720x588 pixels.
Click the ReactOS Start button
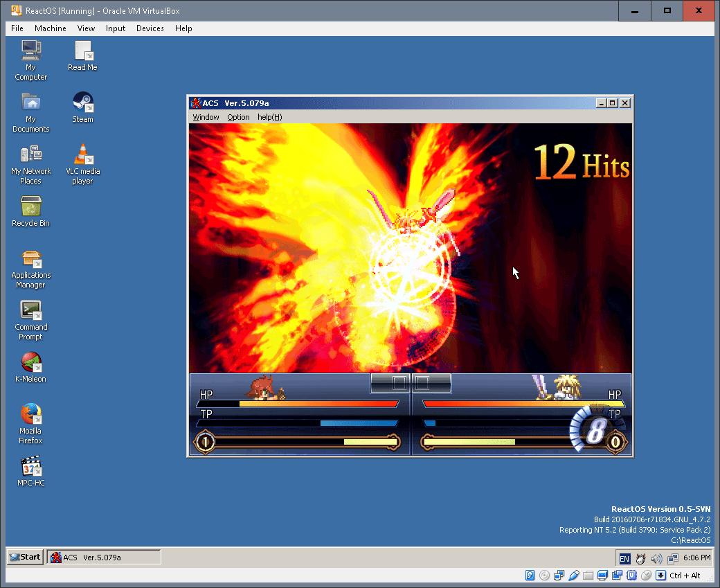point(25,558)
